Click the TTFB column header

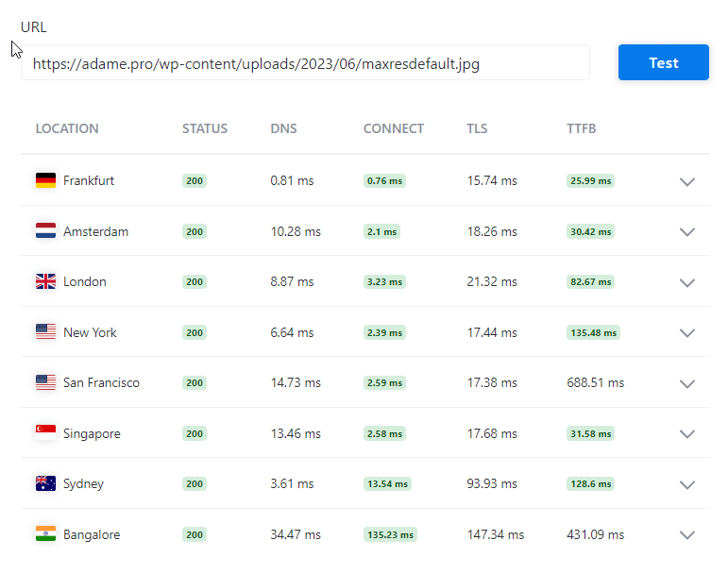pos(582,128)
